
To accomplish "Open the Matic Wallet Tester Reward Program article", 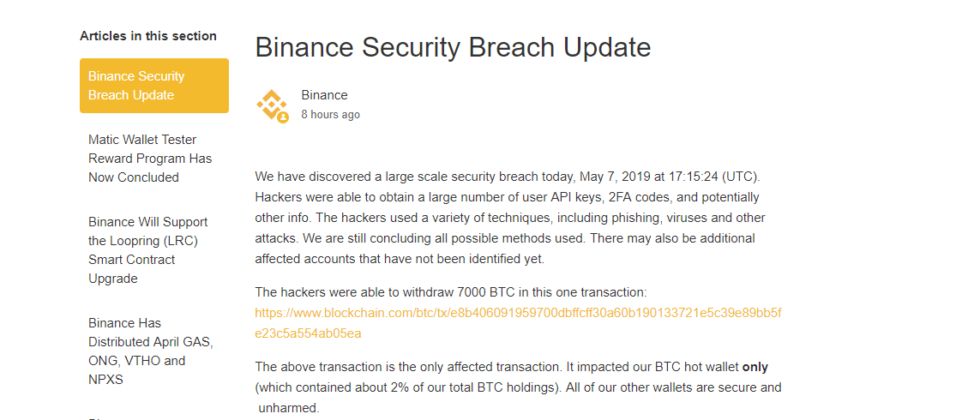I will click(x=150, y=158).
